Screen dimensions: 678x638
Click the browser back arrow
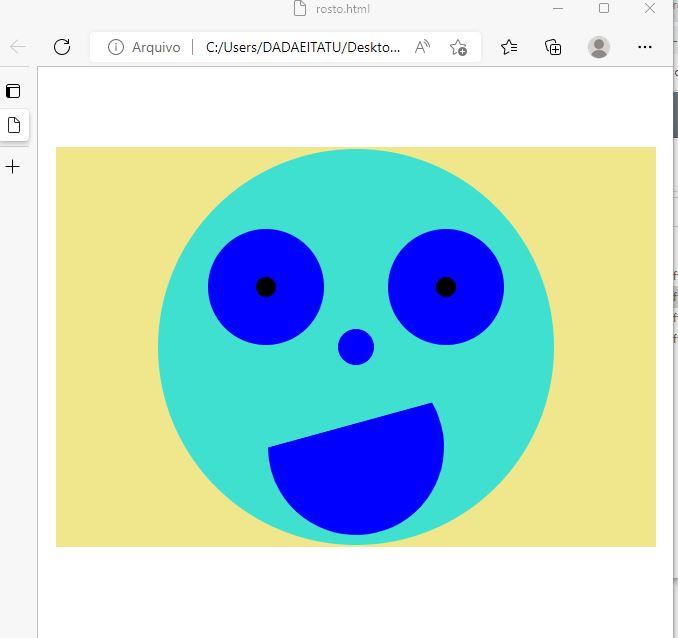click(x=18, y=47)
